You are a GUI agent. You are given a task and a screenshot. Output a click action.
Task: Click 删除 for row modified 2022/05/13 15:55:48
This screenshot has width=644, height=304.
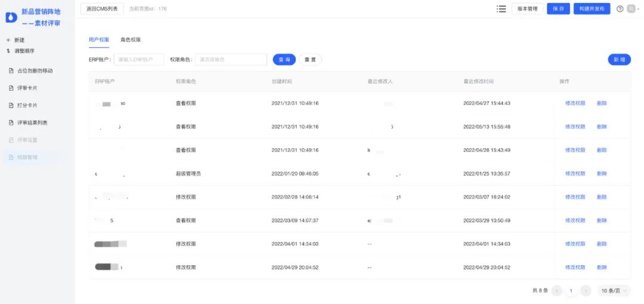click(602, 127)
